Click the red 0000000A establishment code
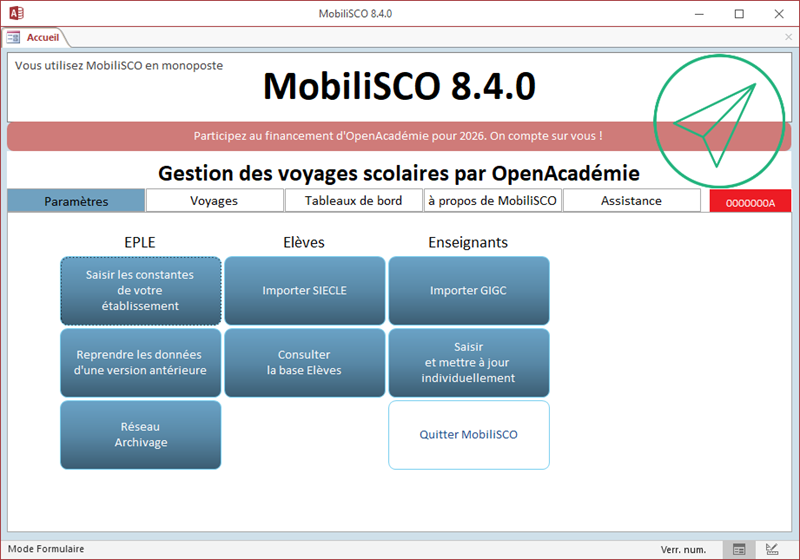The height and width of the screenshot is (560, 800). tap(750, 202)
